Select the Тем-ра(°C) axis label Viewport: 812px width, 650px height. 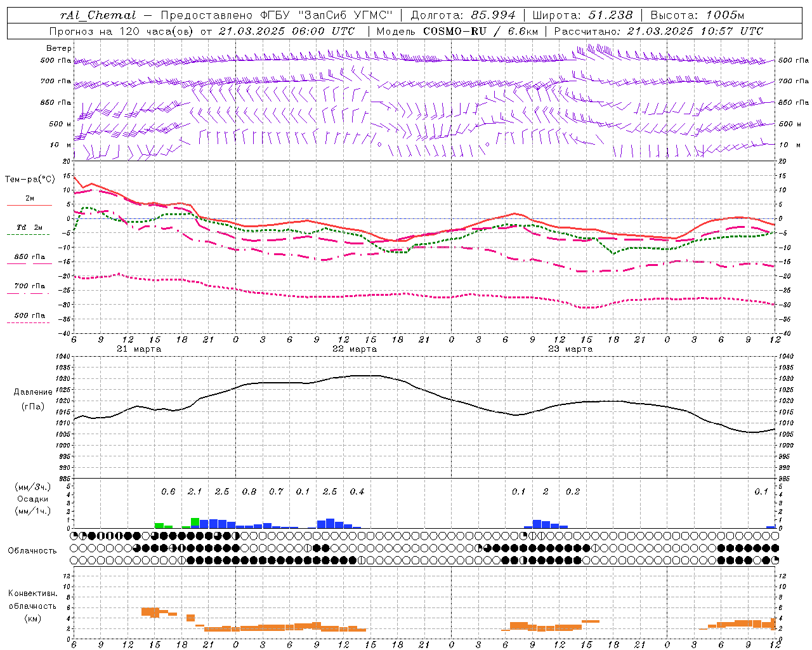click(x=30, y=180)
